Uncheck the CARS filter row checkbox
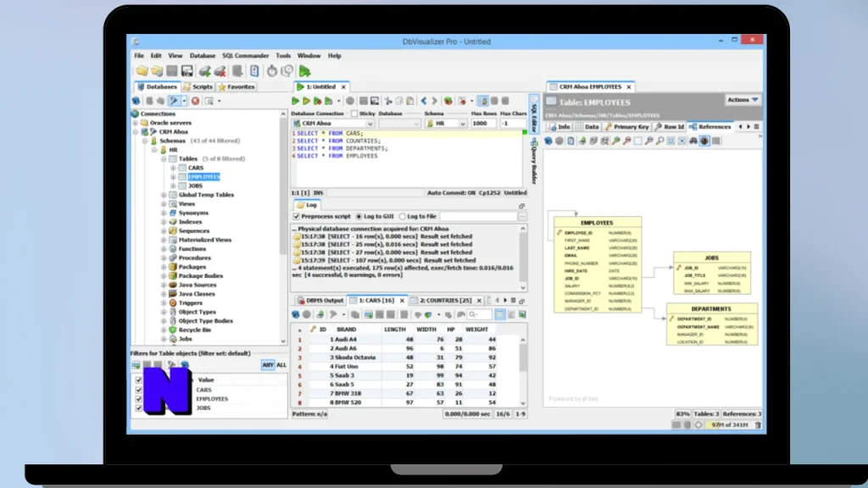This screenshot has width=868, height=488. coord(138,390)
